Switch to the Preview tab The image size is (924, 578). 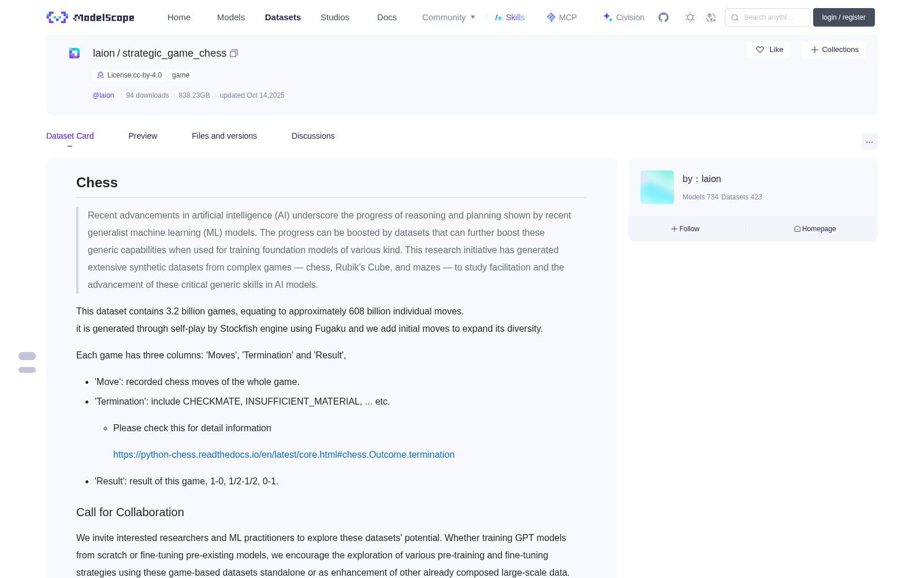point(143,136)
